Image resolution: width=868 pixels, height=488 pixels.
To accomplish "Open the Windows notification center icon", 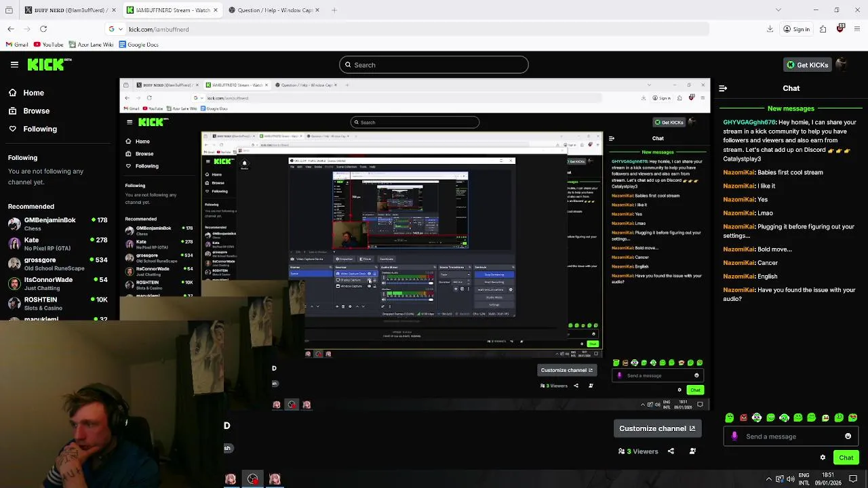I will click(853, 479).
